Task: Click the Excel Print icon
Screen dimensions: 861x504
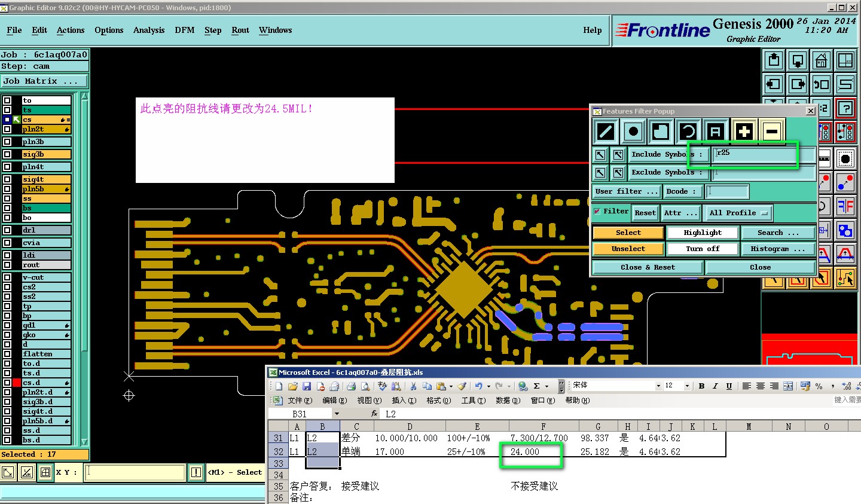Action: click(352, 386)
